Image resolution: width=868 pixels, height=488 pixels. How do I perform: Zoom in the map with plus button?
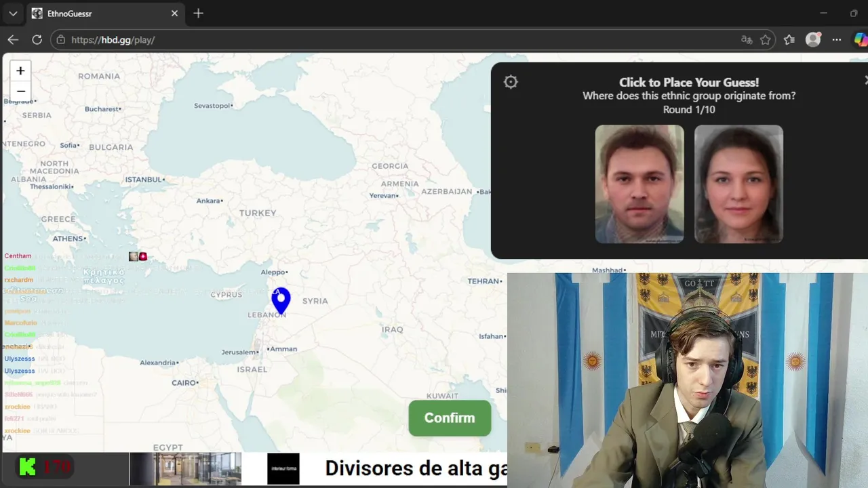20,70
